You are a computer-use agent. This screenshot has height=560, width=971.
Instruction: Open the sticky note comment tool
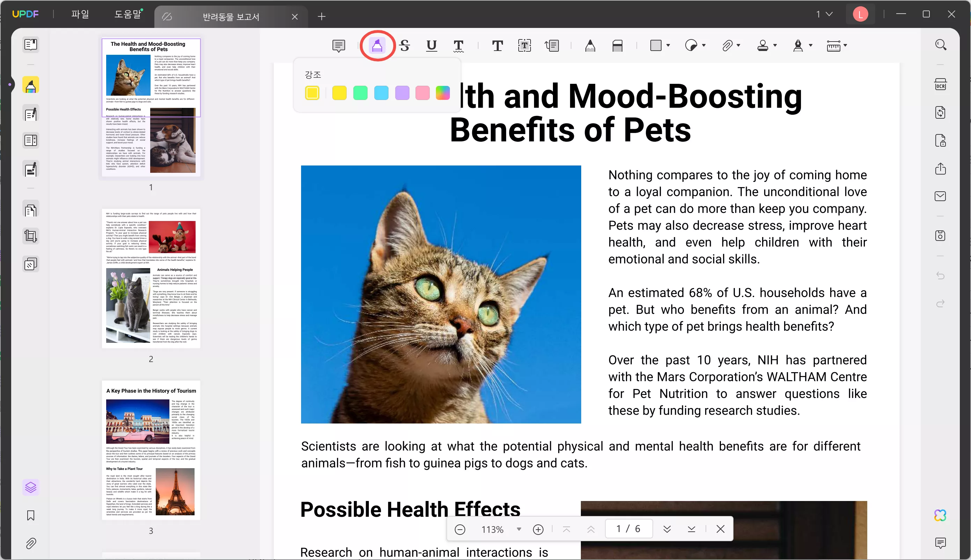(x=338, y=45)
